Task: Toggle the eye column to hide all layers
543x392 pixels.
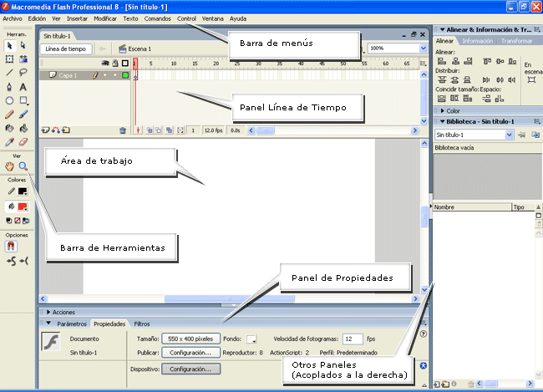Action: click(105, 63)
